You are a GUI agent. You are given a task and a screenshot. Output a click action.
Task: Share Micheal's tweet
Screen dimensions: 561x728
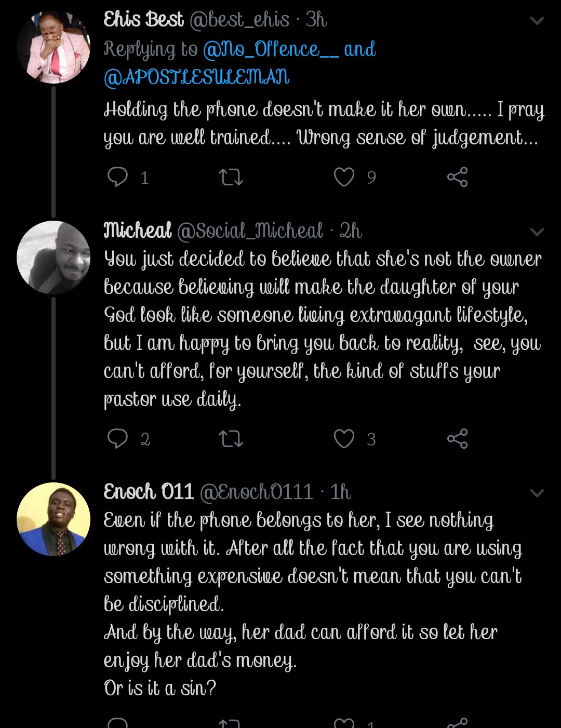(457, 439)
